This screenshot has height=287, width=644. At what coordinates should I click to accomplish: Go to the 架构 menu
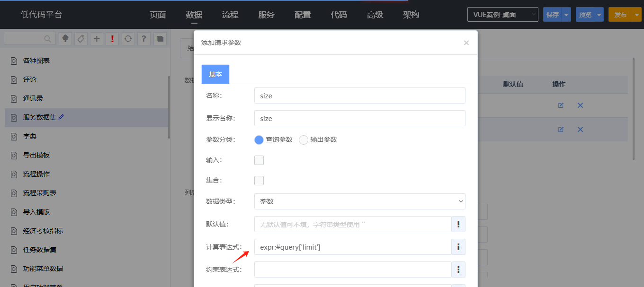[x=411, y=15]
